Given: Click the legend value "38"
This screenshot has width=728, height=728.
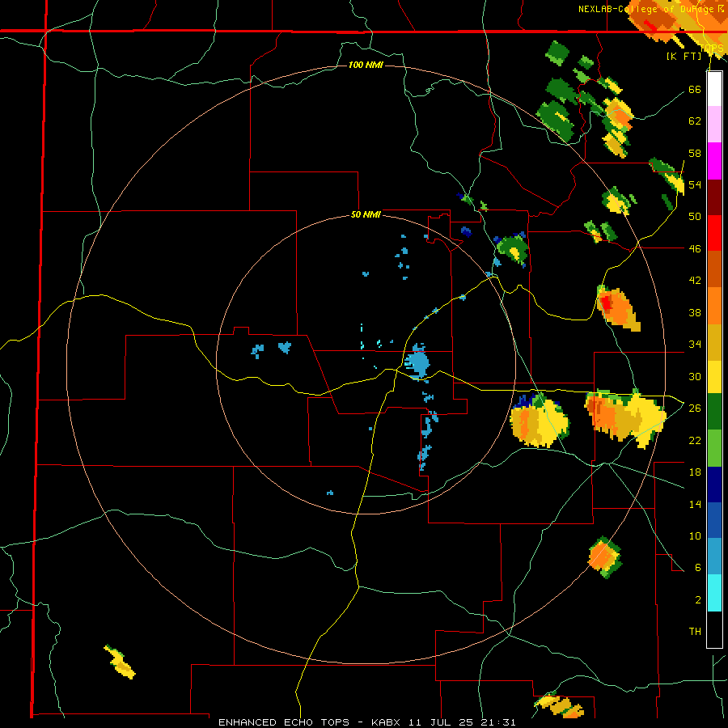Looking at the screenshot, I should (x=695, y=312).
